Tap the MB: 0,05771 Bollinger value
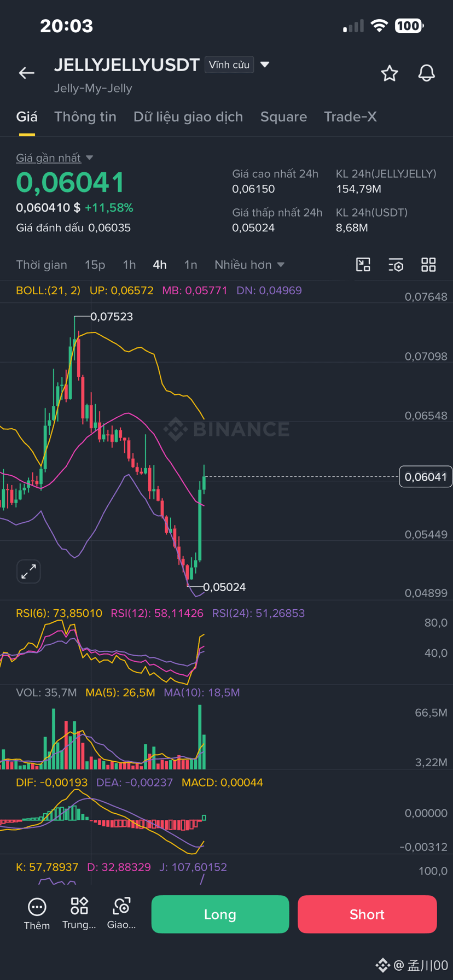Viewport: 453px width, 980px height. (195, 290)
